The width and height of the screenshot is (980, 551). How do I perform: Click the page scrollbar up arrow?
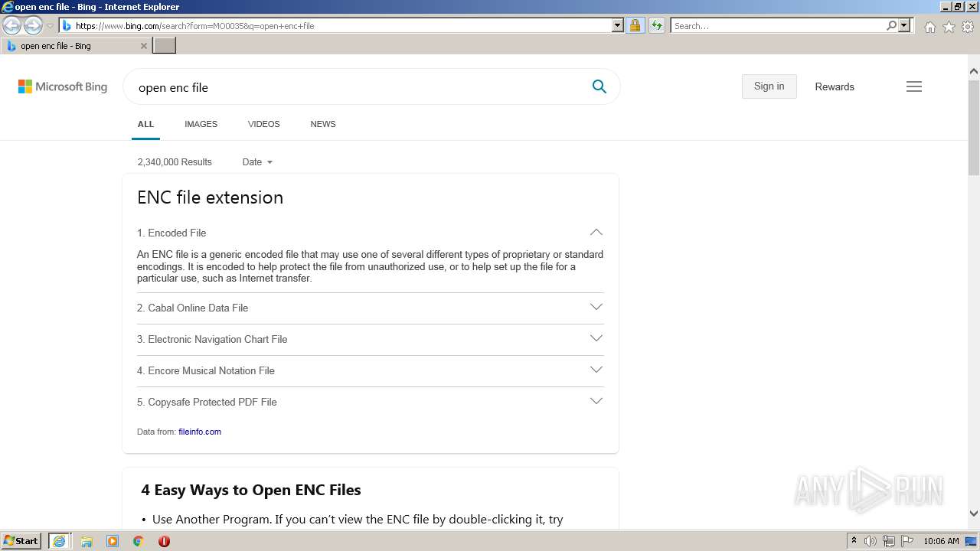tap(974, 71)
